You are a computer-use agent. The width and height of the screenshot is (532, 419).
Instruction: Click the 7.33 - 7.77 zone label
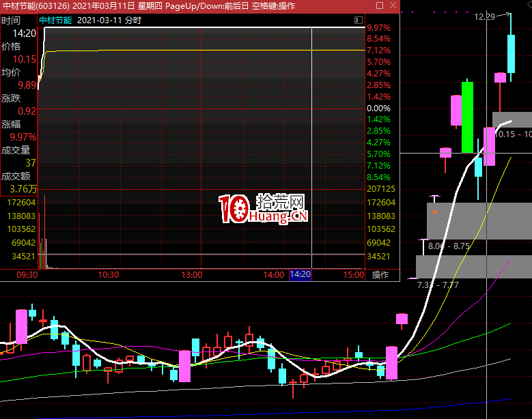438,285
